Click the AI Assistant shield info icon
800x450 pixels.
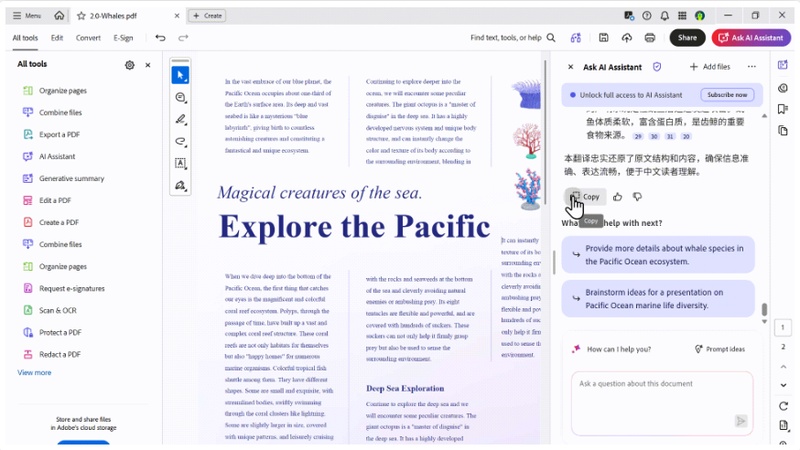(x=657, y=67)
